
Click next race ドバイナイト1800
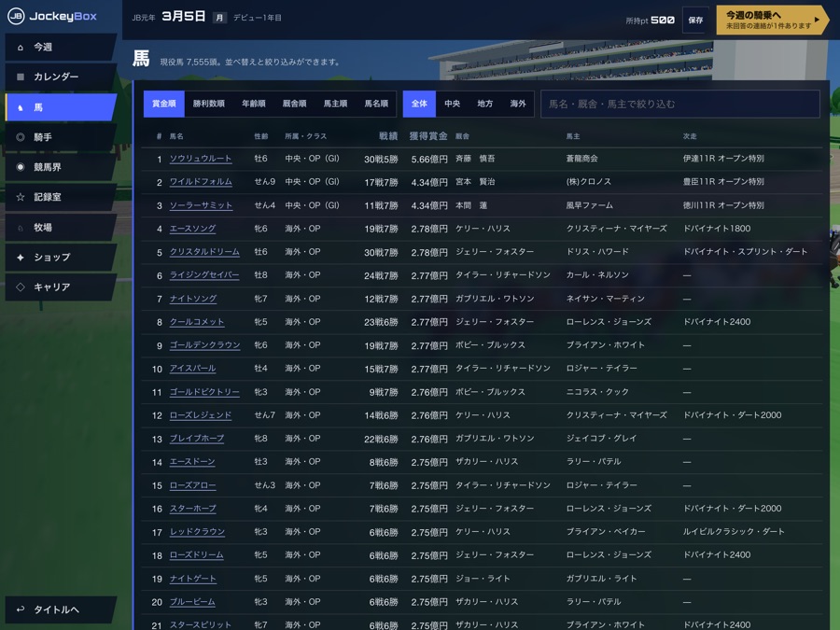(717, 229)
